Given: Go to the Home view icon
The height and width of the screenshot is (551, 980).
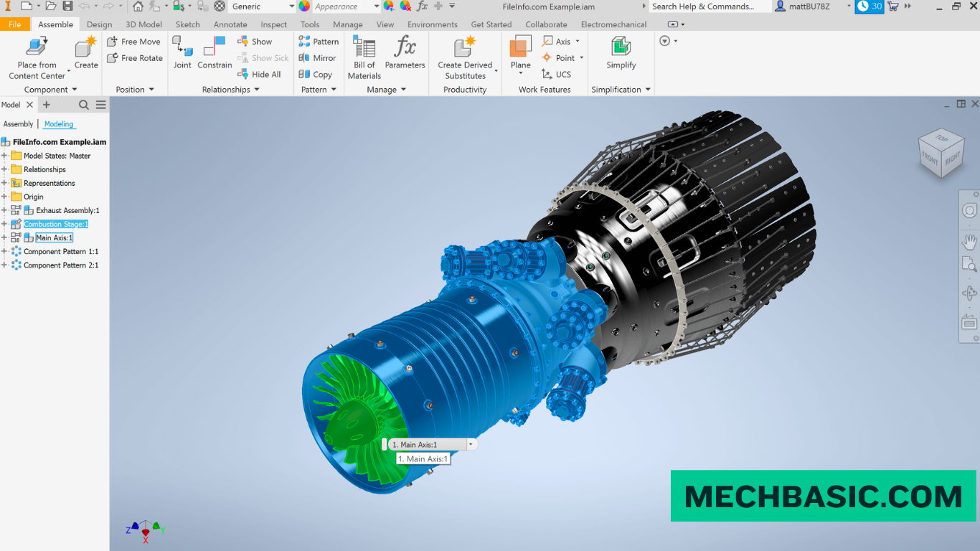Looking at the screenshot, I should coord(138,6).
